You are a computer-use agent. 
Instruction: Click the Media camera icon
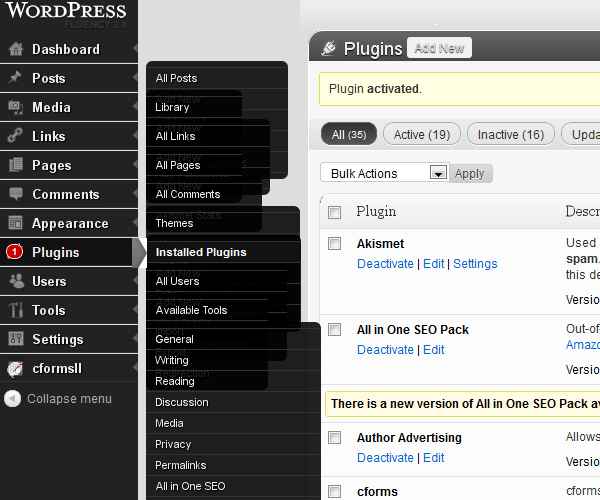pyautogui.click(x=16, y=107)
